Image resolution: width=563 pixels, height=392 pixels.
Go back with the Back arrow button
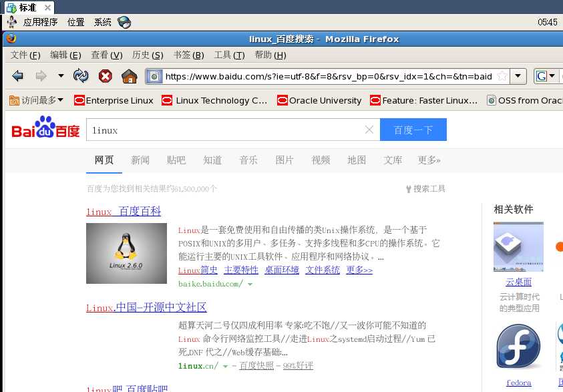[x=17, y=76]
